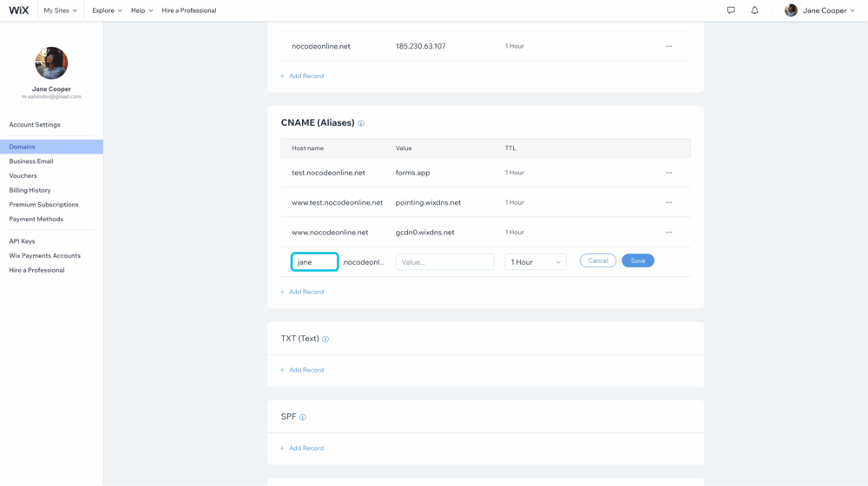This screenshot has height=486, width=868.
Task: Click the Save button
Action: coord(637,260)
